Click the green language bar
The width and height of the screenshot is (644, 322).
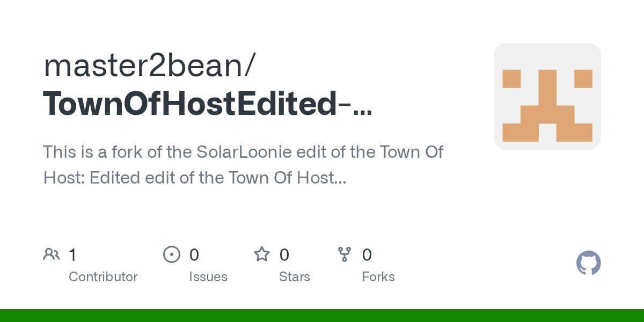click(x=322, y=316)
